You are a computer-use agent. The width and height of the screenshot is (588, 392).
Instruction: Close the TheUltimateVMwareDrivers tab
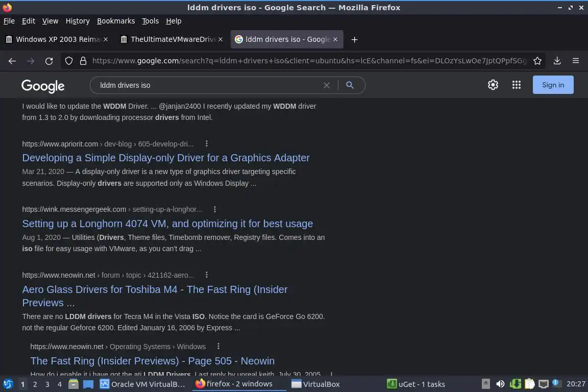(x=220, y=39)
